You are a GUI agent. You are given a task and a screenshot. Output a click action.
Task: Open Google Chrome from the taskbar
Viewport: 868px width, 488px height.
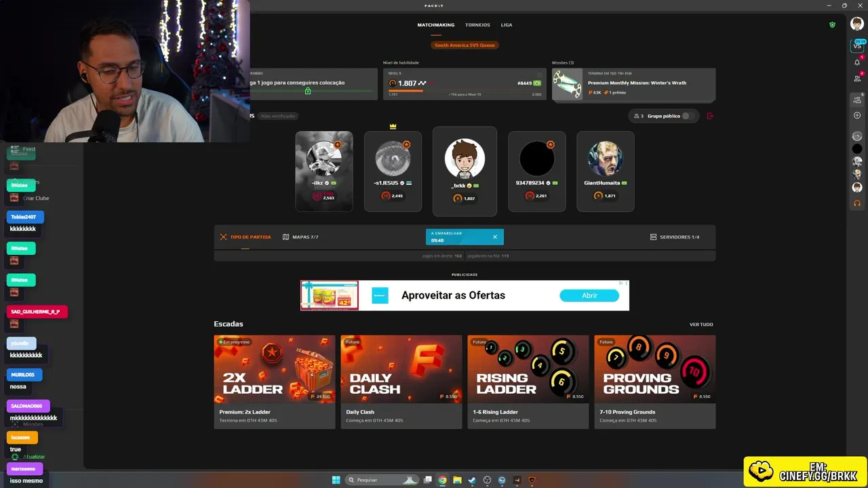[442, 480]
